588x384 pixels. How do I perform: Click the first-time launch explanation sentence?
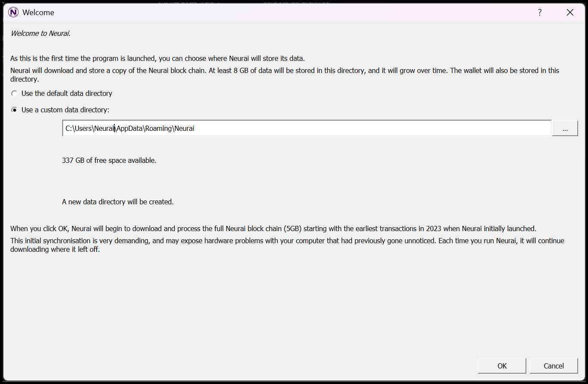pyautogui.click(x=157, y=58)
